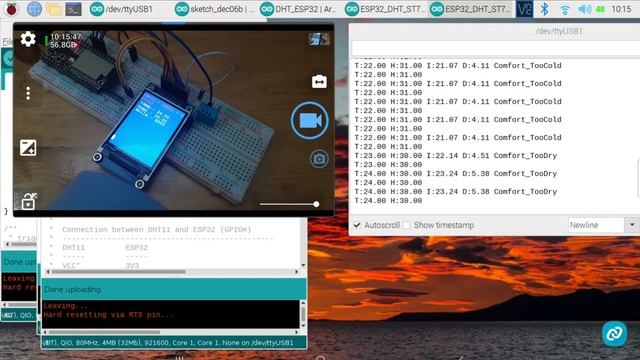Click the serial monitor send input field

coord(496,48)
